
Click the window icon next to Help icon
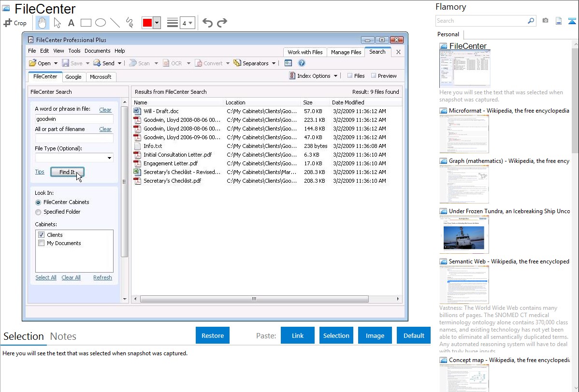pyautogui.click(x=289, y=63)
